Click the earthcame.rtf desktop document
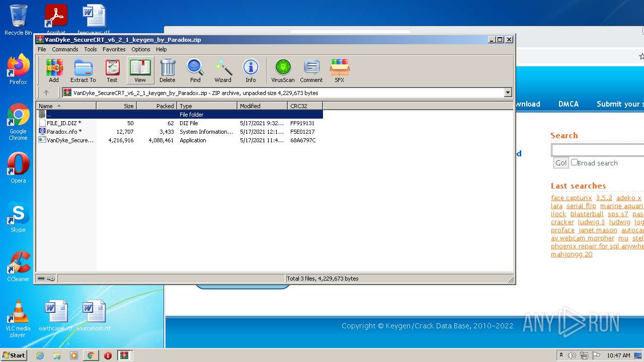Image resolution: width=644 pixels, height=362 pixels. pyautogui.click(x=55, y=316)
